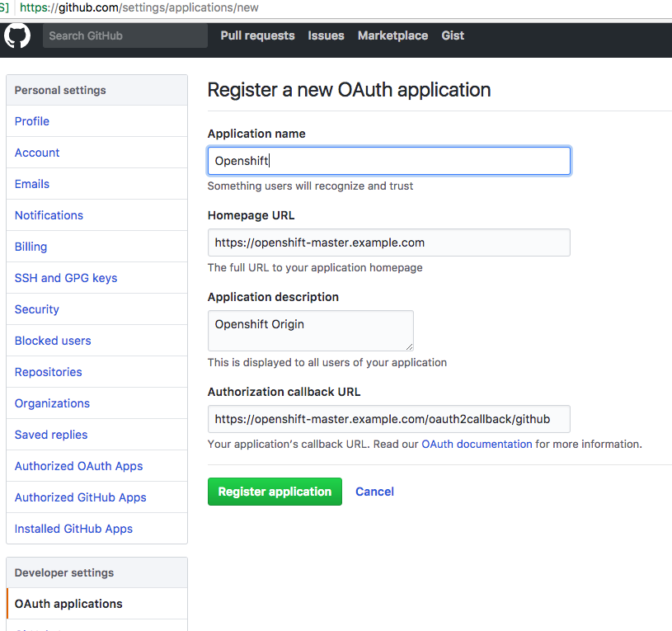
Task: Click the Authorization callback URL label
Action: tap(284, 392)
